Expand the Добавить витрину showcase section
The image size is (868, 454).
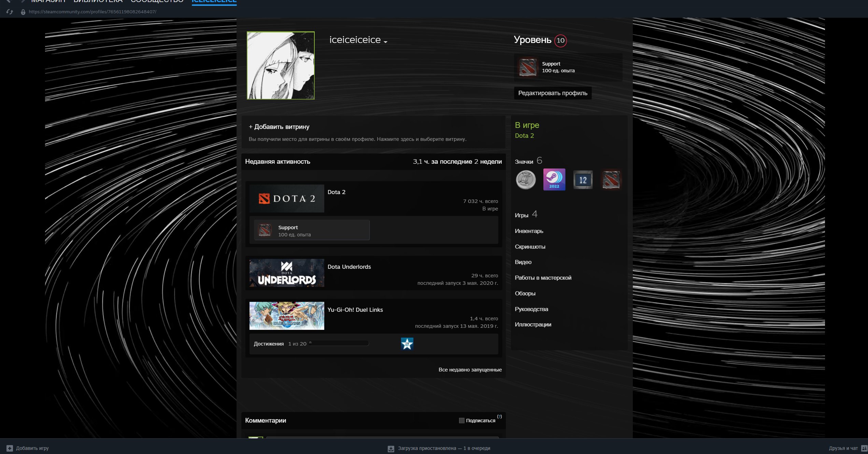click(x=279, y=127)
